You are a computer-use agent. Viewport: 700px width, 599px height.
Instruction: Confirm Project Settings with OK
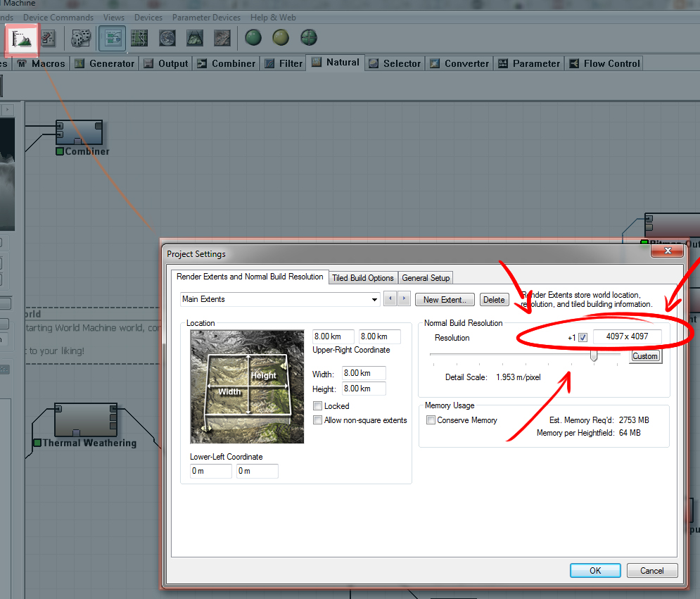(x=595, y=570)
